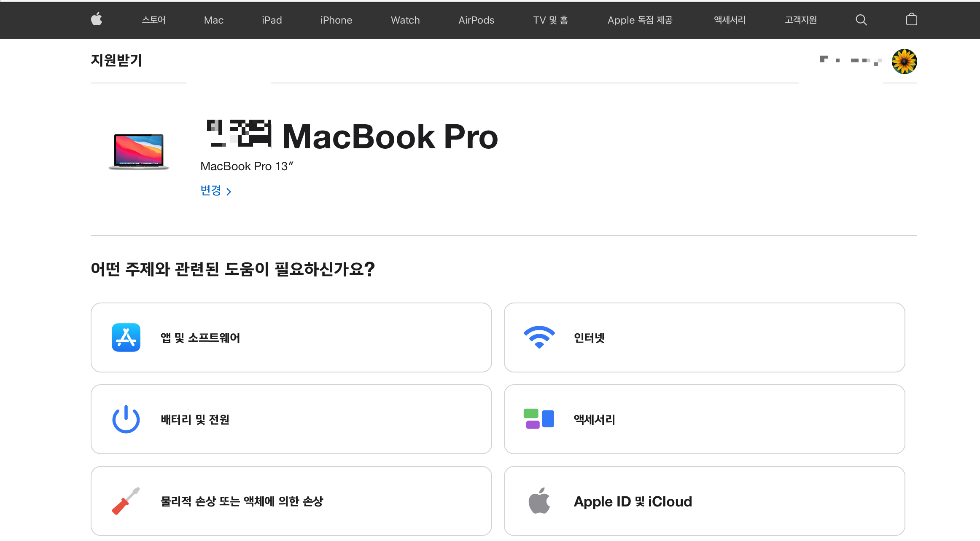Select the 물리적 손상 또는 액체에 의한 손상 card

click(x=291, y=501)
